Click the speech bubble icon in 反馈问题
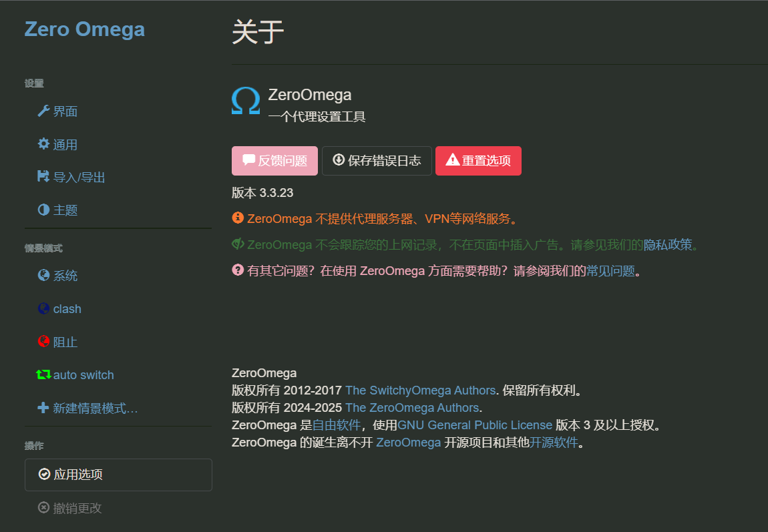Image resolution: width=768 pixels, height=532 pixels. click(x=249, y=160)
